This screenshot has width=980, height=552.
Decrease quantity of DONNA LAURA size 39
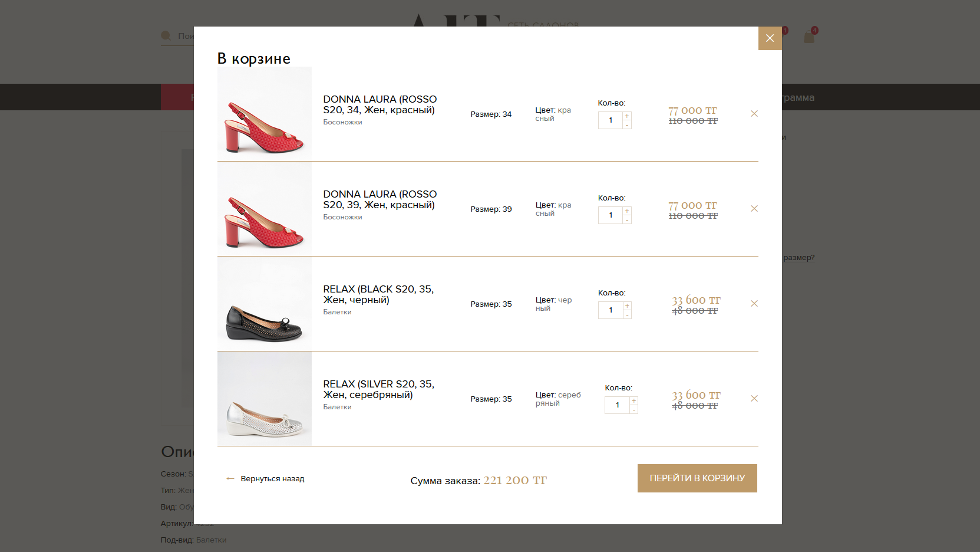(x=627, y=219)
